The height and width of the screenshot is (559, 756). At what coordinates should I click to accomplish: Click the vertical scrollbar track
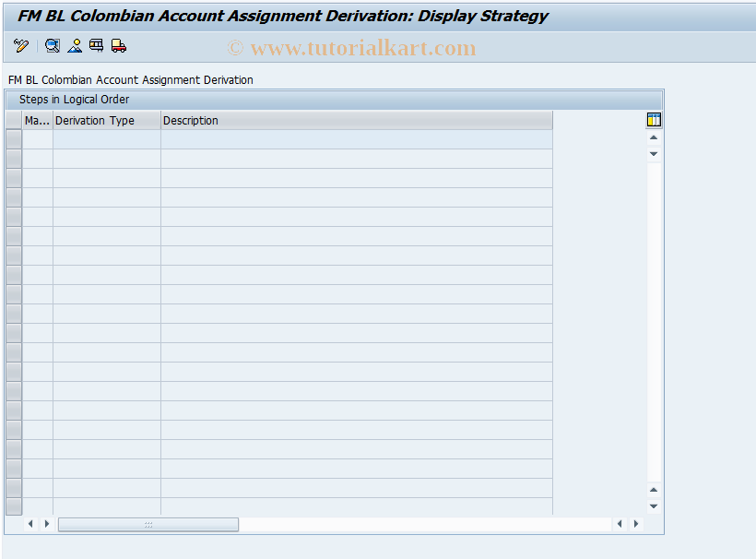tap(654, 322)
